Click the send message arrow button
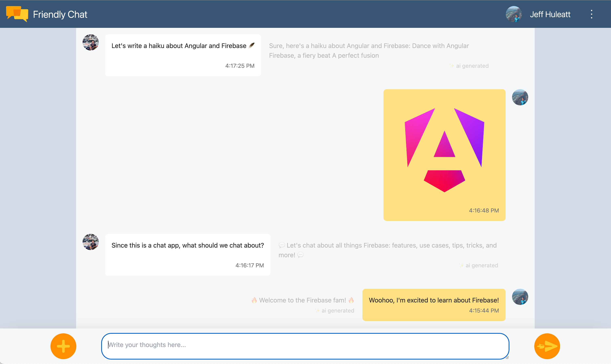This screenshot has width=611, height=364. pyautogui.click(x=547, y=345)
